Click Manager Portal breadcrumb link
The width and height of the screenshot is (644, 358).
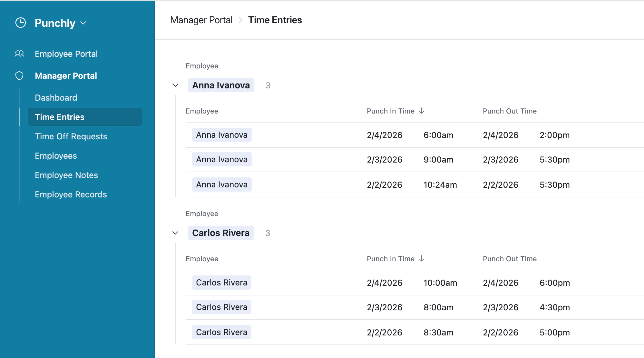(201, 20)
